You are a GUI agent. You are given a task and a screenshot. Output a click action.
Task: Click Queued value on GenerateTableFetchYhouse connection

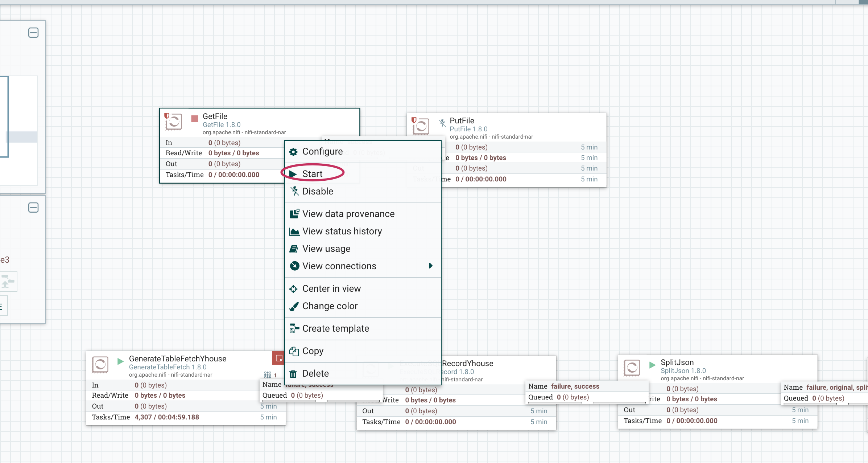click(307, 395)
